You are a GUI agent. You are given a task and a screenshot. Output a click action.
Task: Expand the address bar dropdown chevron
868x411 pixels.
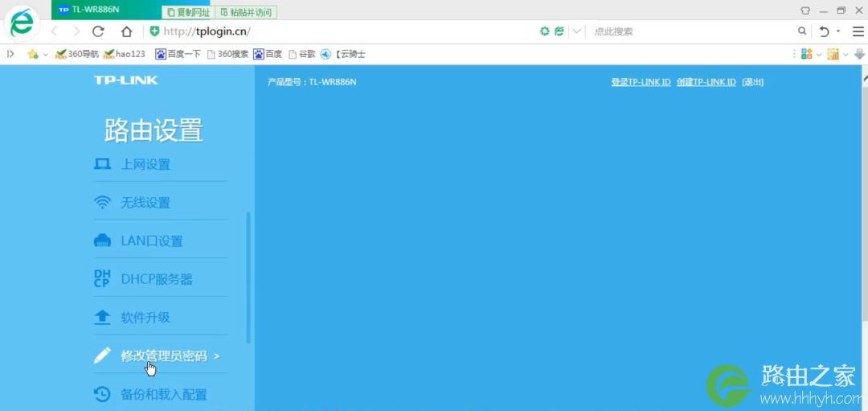click(x=576, y=31)
